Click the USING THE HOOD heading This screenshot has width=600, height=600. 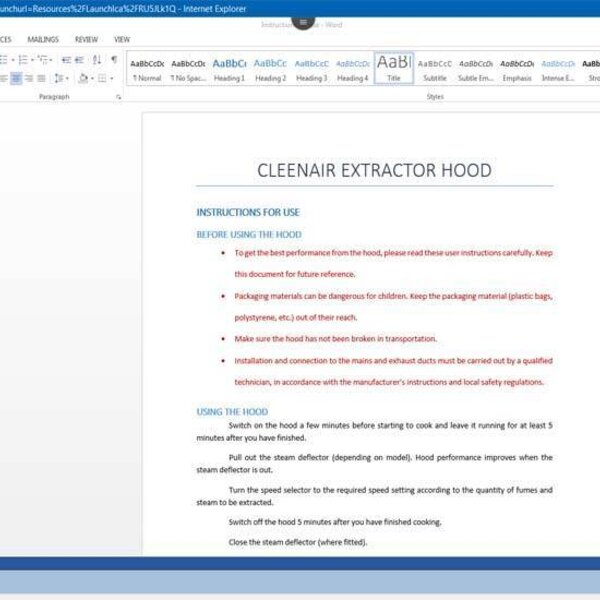[x=232, y=412]
